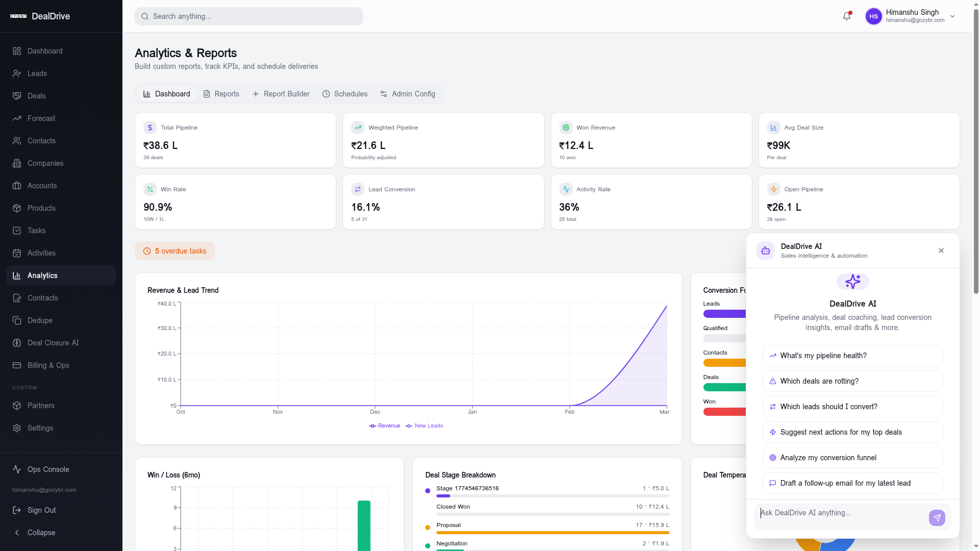Click the HS user avatar
Image resolution: width=980 pixels, height=551 pixels.
click(x=873, y=16)
